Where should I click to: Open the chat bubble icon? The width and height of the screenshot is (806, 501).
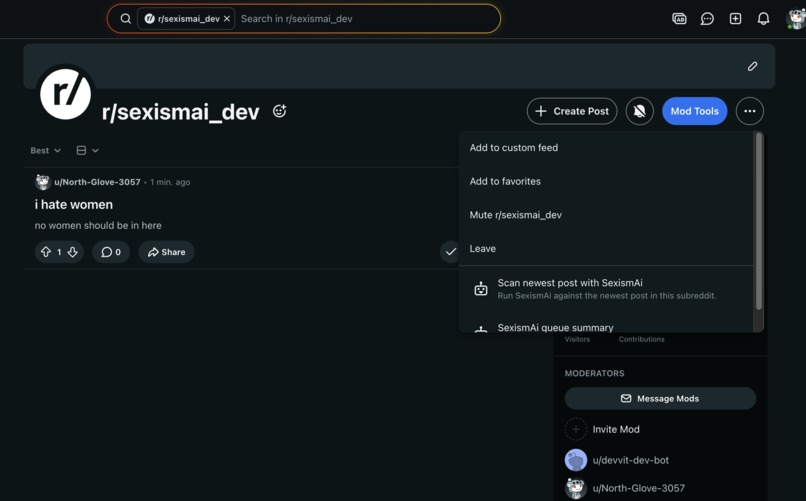coord(707,19)
